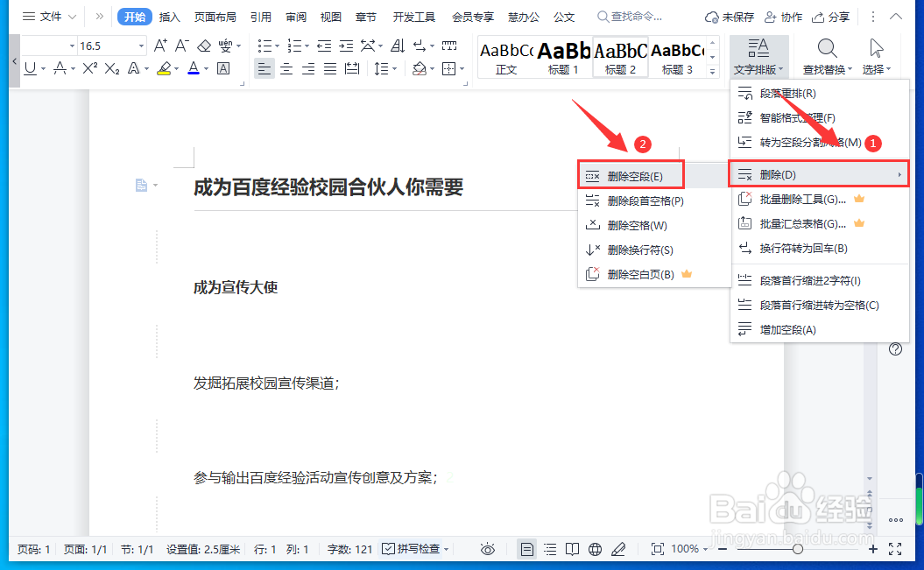This screenshot has height=570, width=924.
Task: Open the 视图 tab
Action: 330,18
